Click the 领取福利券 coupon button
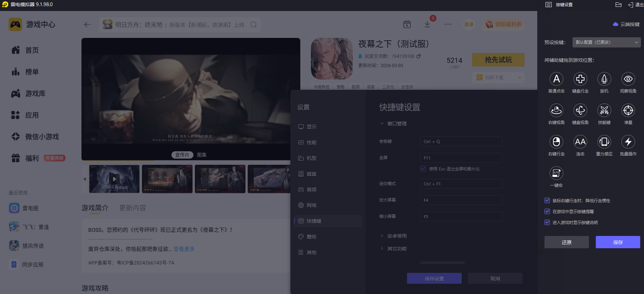644x294 pixels. [x=503, y=24]
